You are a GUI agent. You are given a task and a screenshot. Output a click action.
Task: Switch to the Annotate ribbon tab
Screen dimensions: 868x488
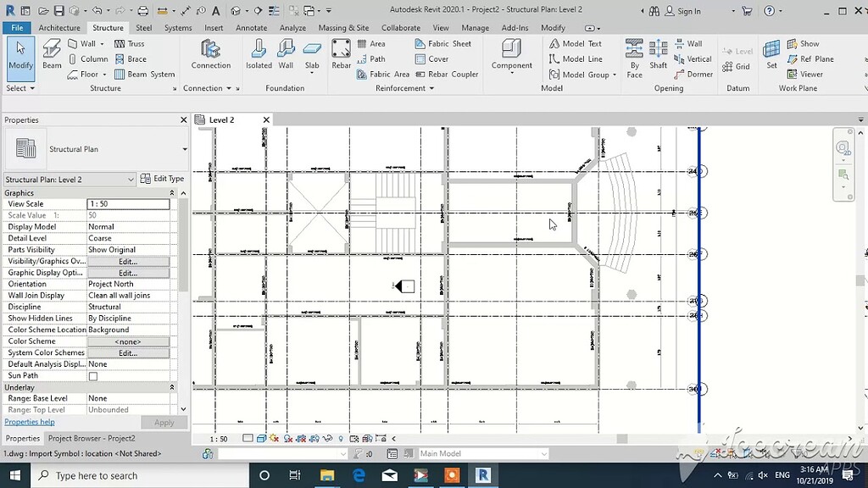(x=251, y=27)
